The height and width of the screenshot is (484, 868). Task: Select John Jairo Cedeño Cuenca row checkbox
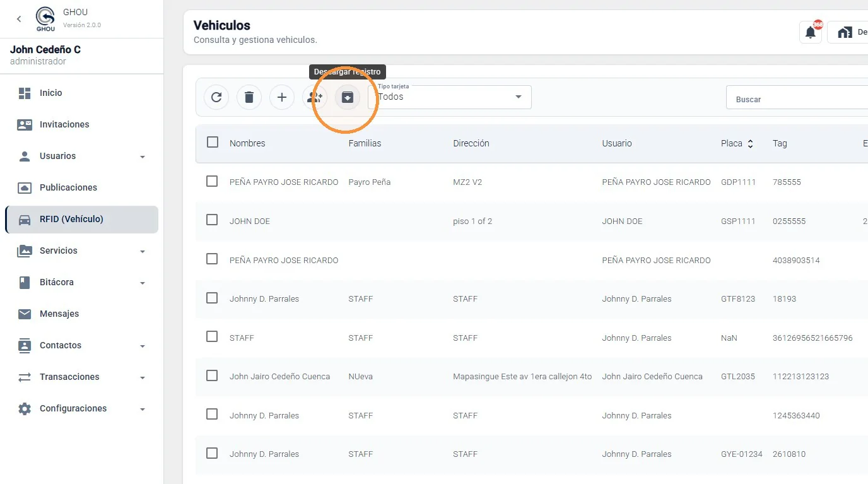coord(212,375)
